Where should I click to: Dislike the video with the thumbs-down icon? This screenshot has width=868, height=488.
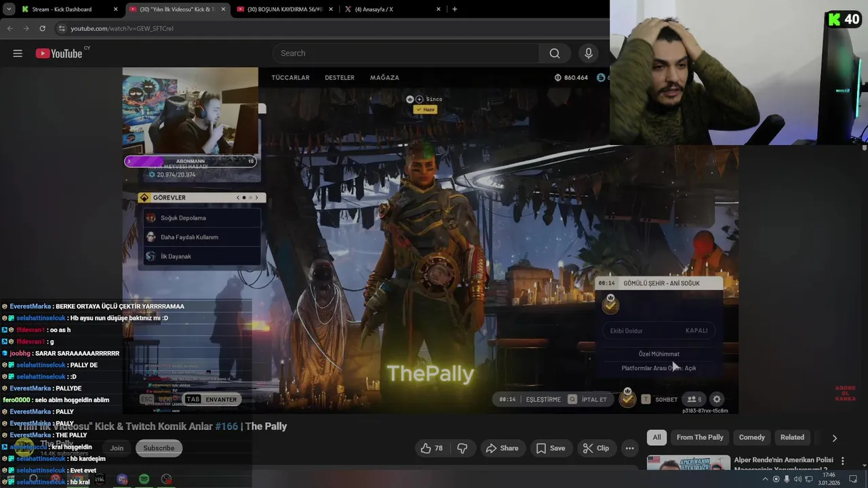point(462,448)
